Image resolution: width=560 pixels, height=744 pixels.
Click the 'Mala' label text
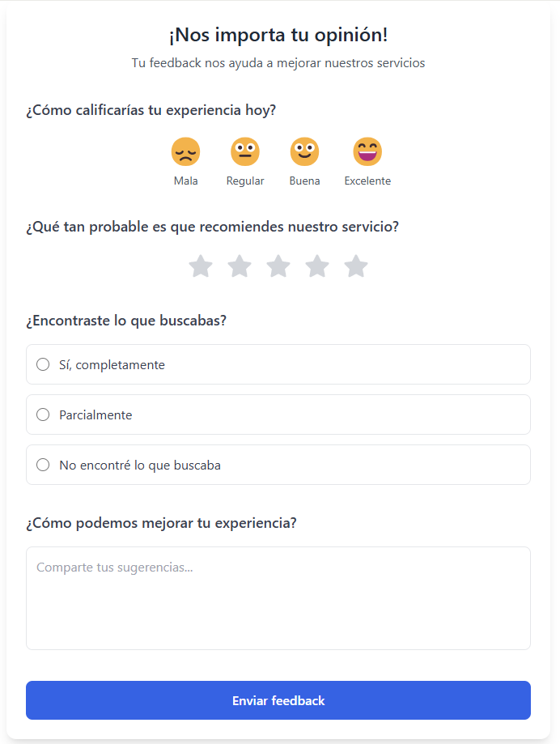tap(185, 181)
